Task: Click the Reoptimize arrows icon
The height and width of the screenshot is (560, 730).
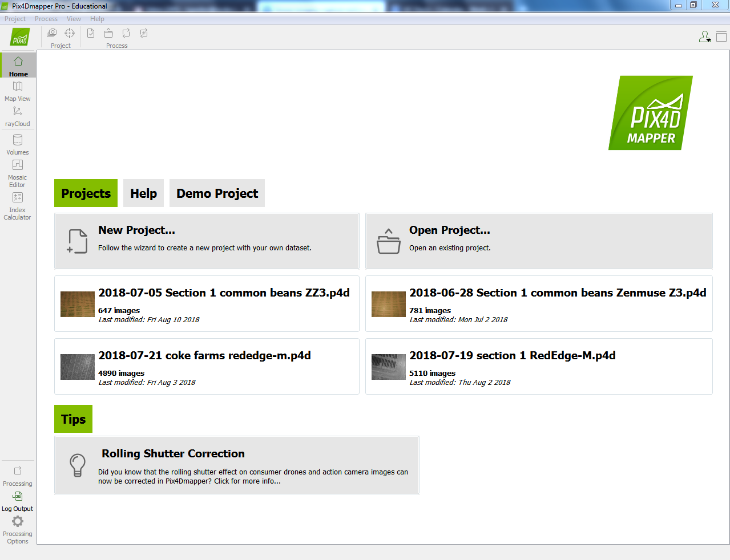Action: pos(126,33)
